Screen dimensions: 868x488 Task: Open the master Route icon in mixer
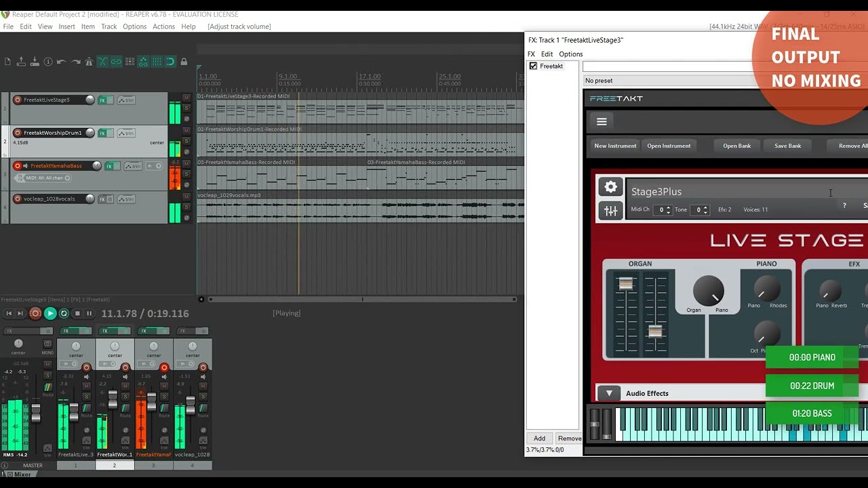(47, 387)
